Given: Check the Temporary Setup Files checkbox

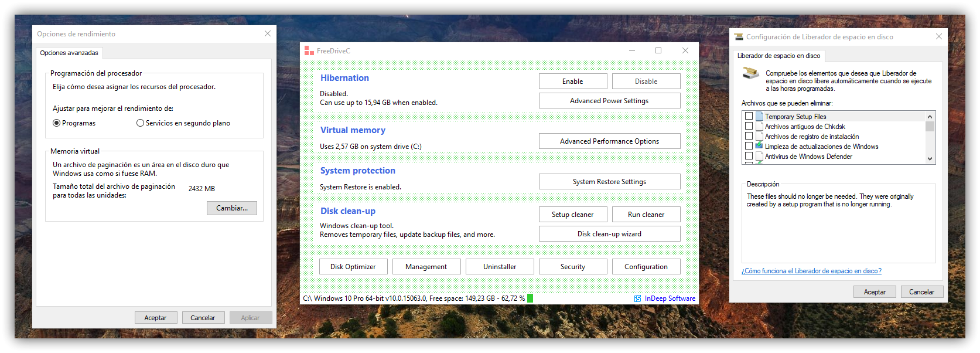Looking at the screenshot, I should coord(749,117).
